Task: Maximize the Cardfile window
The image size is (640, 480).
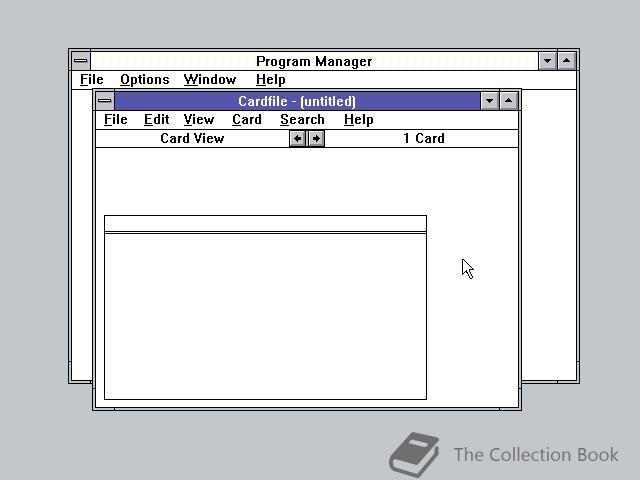Action: pyautogui.click(x=509, y=101)
